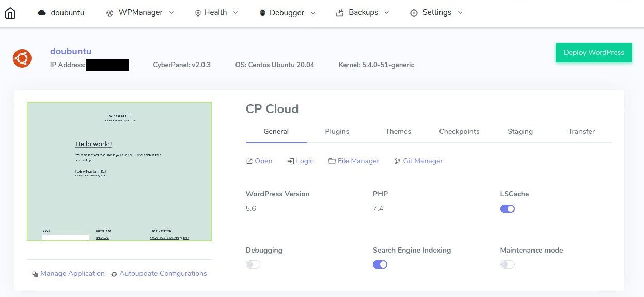Open the Staging tab

click(x=520, y=131)
